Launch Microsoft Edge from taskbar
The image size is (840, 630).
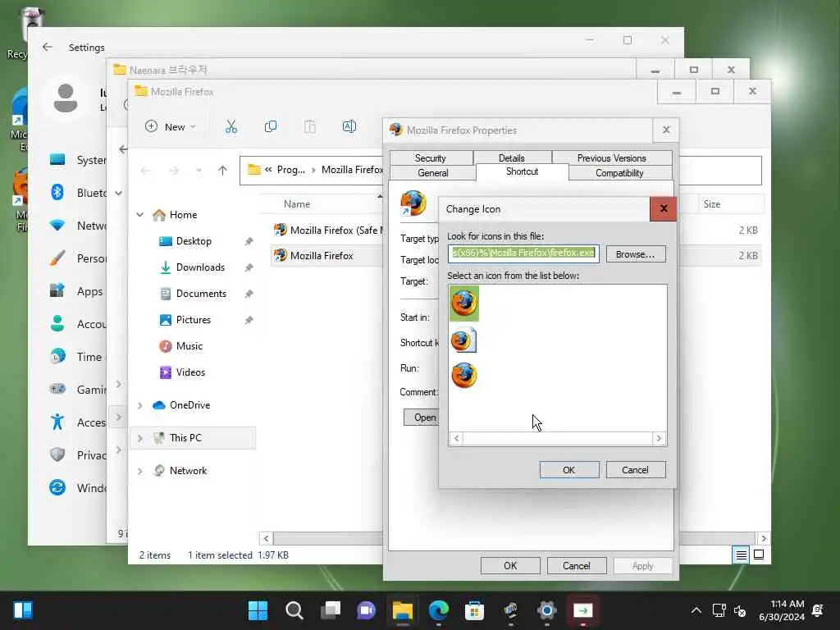438,610
